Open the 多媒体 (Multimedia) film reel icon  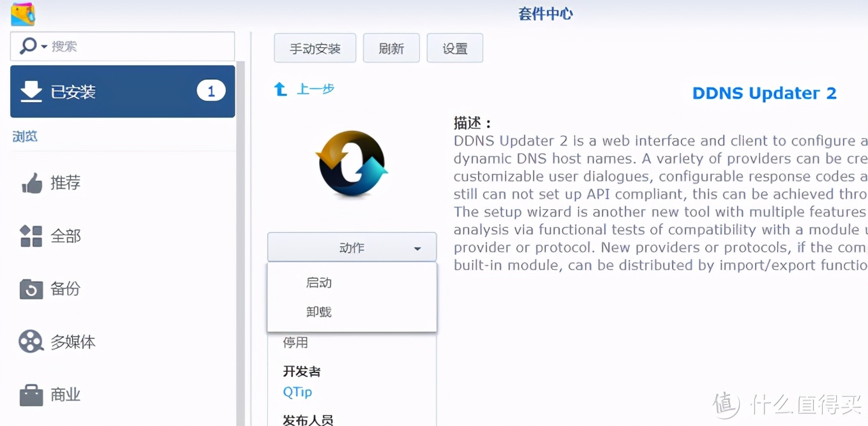(31, 341)
